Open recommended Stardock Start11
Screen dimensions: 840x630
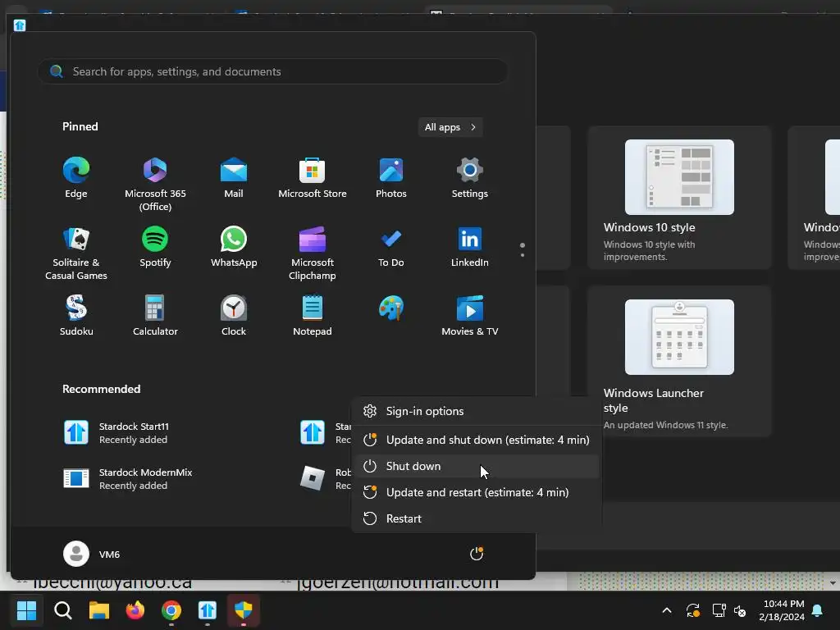[x=116, y=433]
